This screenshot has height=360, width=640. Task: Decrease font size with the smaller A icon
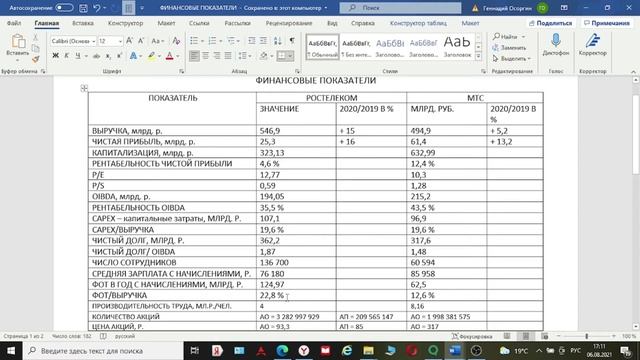141,41
